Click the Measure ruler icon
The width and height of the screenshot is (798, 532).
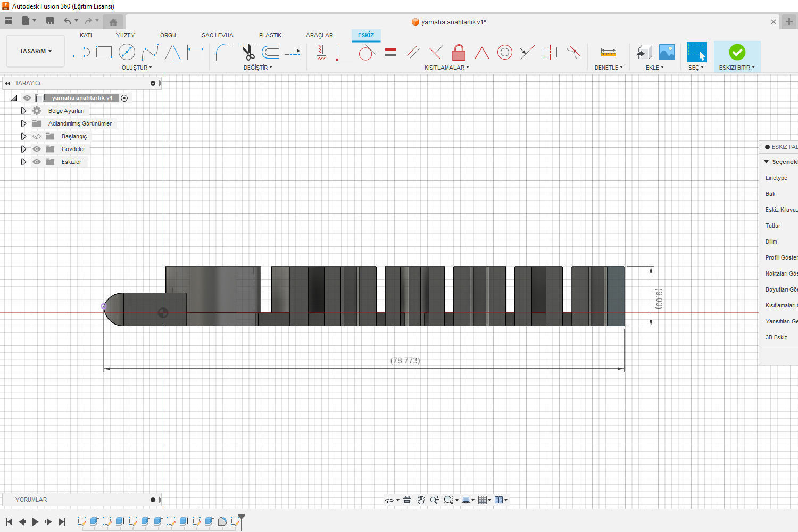pyautogui.click(x=608, y=52)
